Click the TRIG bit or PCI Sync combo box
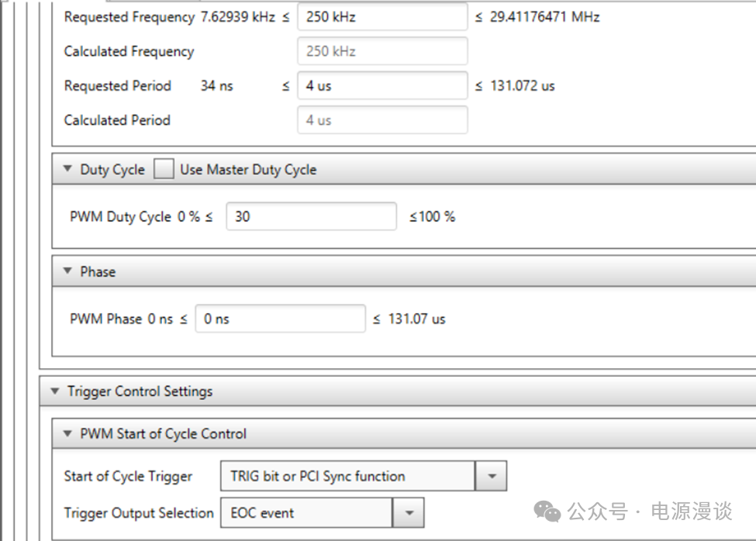 pos(347,477)
